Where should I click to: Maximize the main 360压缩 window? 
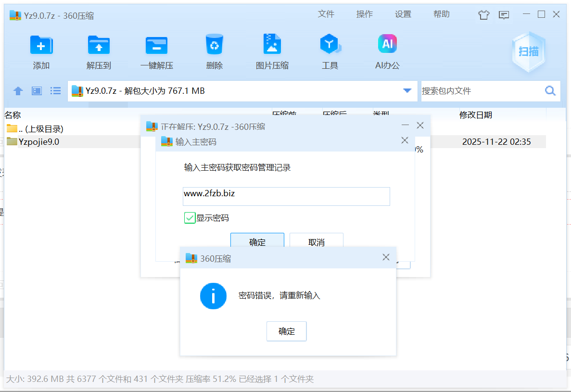pyautogui.click(x=542, y=14)
